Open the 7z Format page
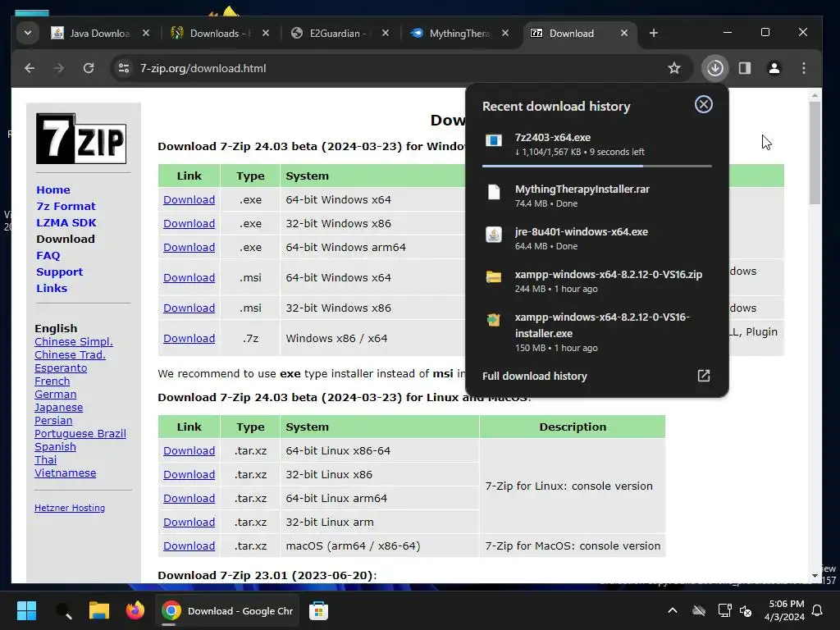Image resolution: width=840 pixels, height=630 pixels. coord(66,206)
